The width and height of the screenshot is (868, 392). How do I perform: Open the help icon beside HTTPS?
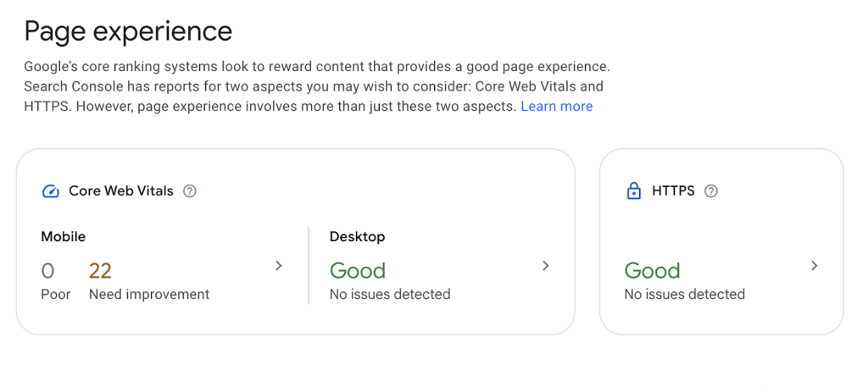(x=711, y=191)
